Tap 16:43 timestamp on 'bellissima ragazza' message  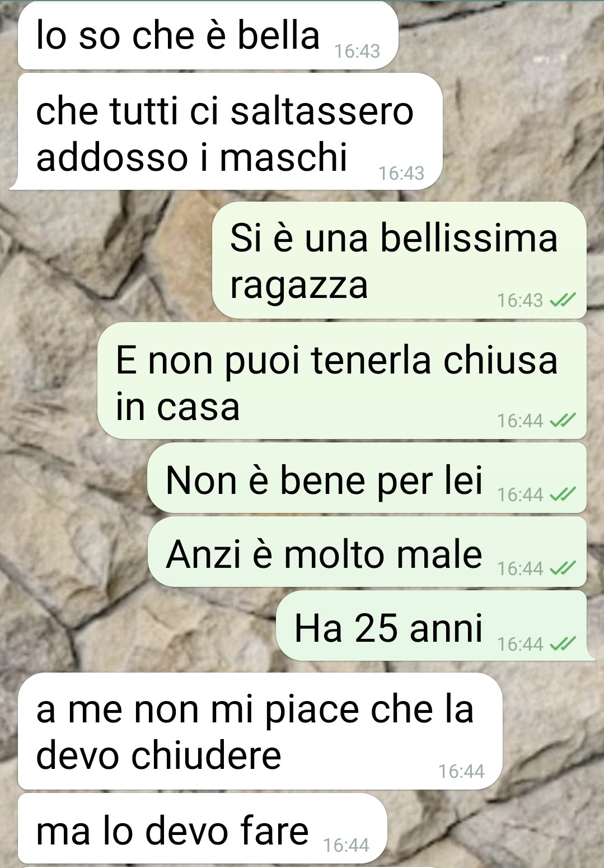tap(520, 301)
